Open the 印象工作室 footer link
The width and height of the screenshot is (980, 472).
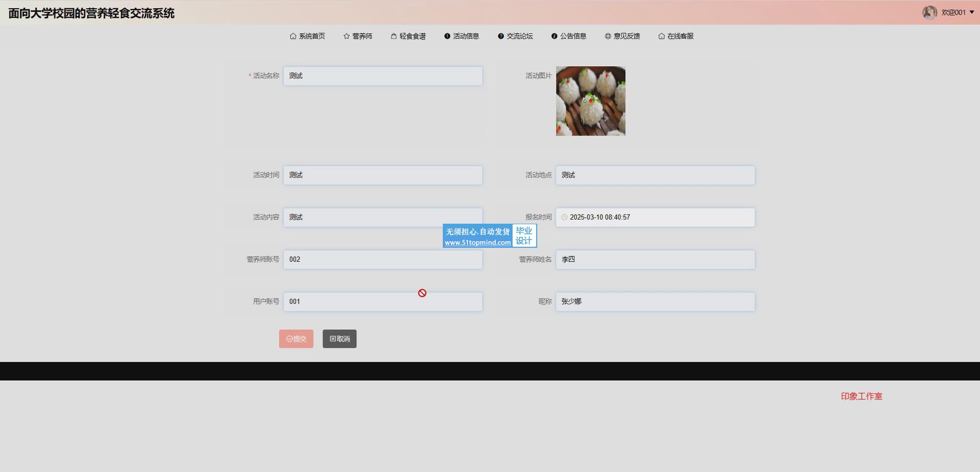tap(861, 397)
